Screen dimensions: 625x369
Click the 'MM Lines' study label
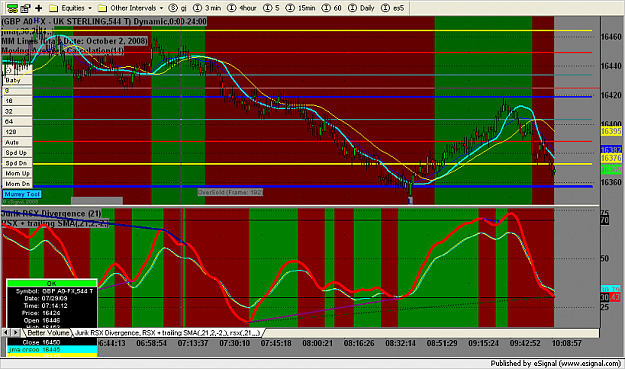pyautogui.click(x=74, y=41)
